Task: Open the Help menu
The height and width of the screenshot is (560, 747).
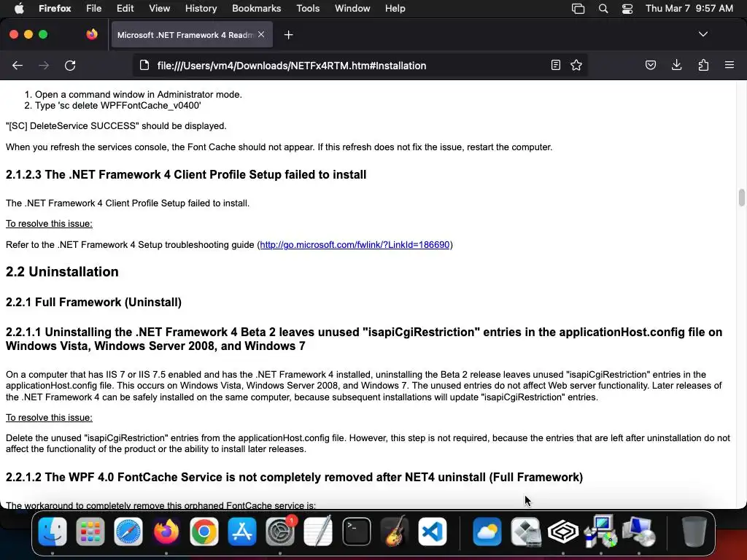Action: (395, 9)
